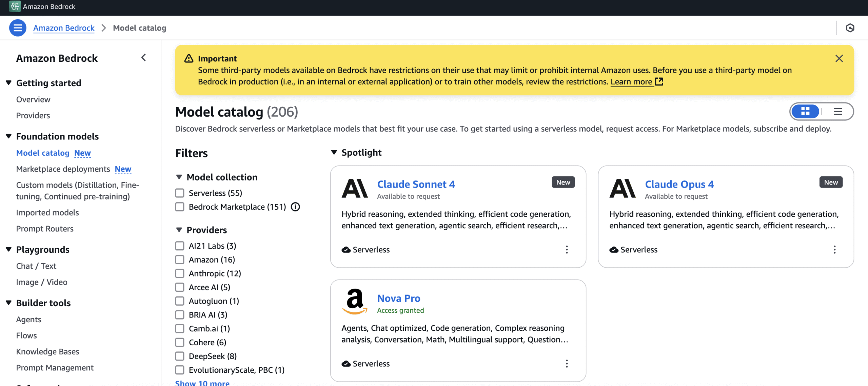Open the hamburger navigation menu button
This screenshot has height=386, width=868.
coord(18,28)
